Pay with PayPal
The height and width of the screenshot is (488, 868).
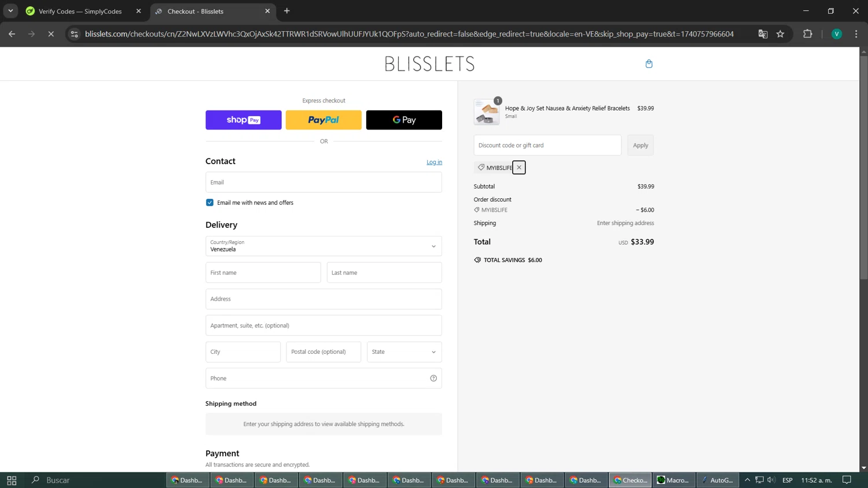(323, 120)
